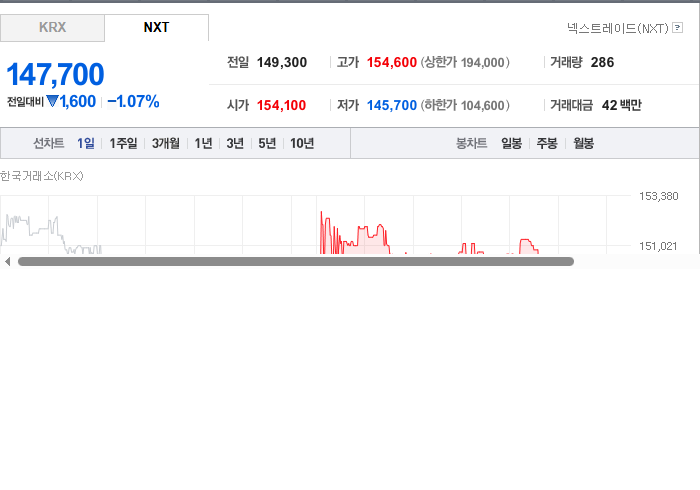Click the lower limit text 하한가 104,600

(465, 105)
